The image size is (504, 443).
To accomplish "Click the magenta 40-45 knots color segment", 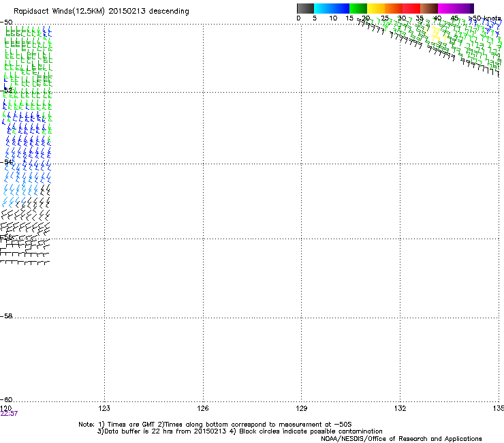I will (447, 8).
